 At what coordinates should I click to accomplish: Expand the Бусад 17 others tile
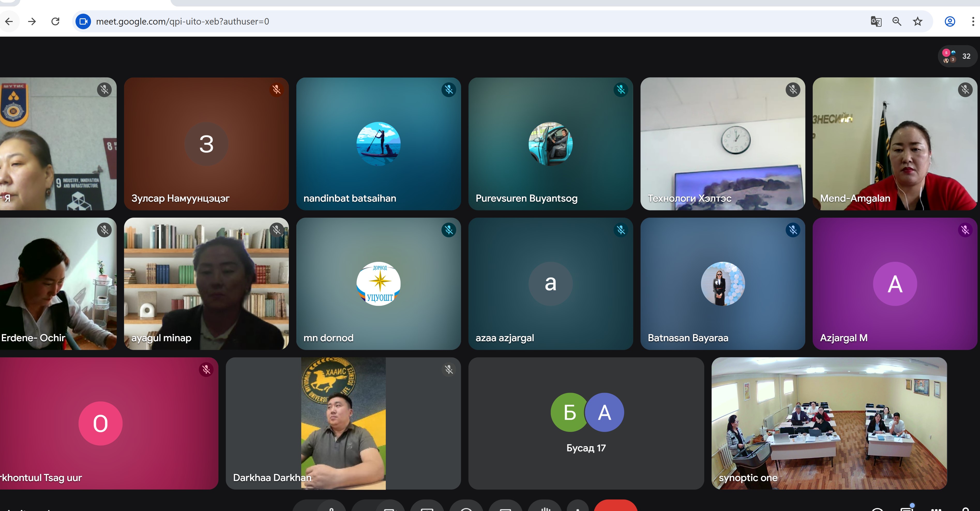[x=586, y=423]
